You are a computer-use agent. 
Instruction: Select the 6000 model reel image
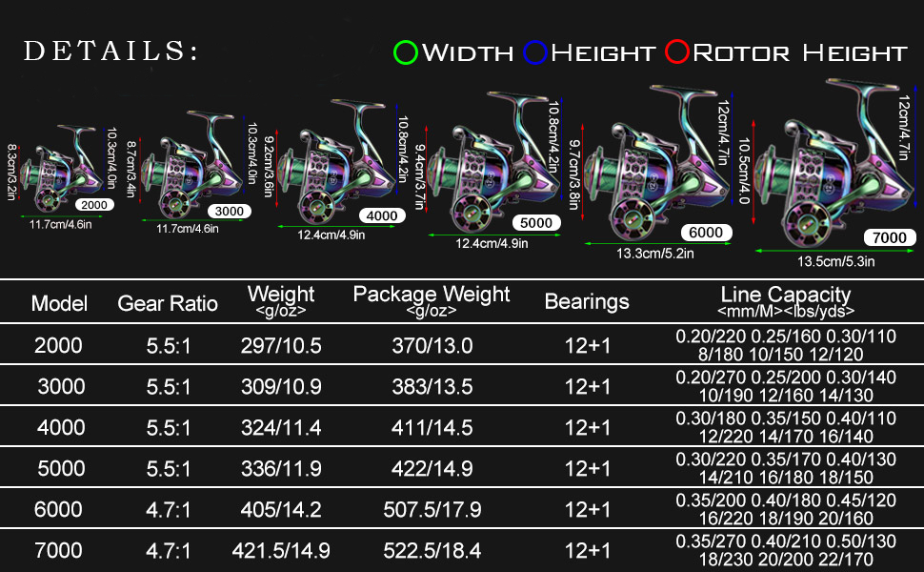tap(655, 161)
